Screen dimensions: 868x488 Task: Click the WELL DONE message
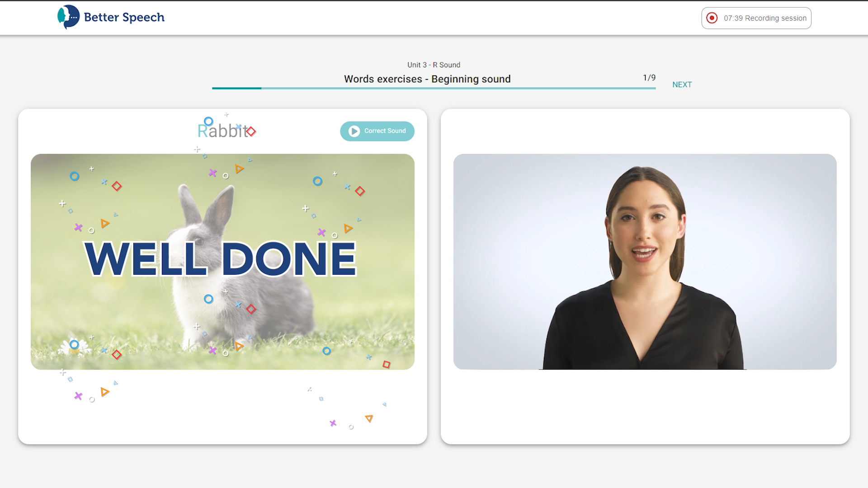[221, 258]
